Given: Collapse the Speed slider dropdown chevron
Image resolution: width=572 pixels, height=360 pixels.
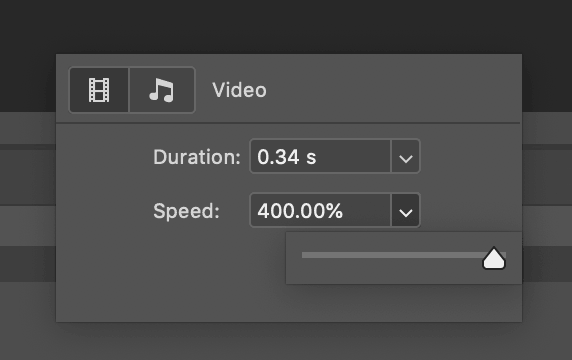Looking at the screenshot, I should (406, 210).
